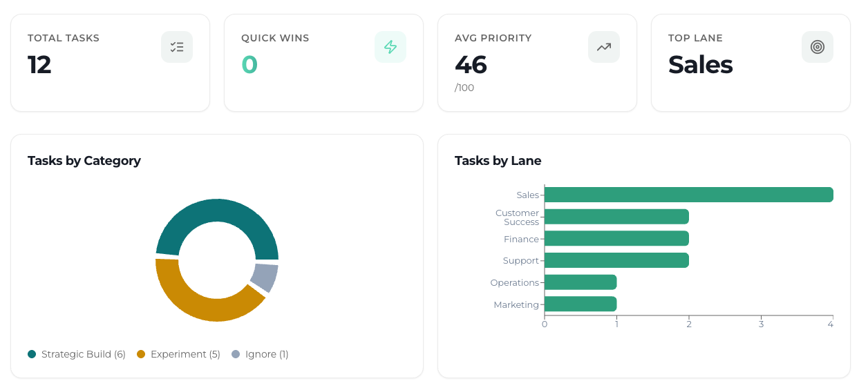Screen dimensions: 868x390
Task: Click the Sales bar in lane chart
Action: [688, 195]
